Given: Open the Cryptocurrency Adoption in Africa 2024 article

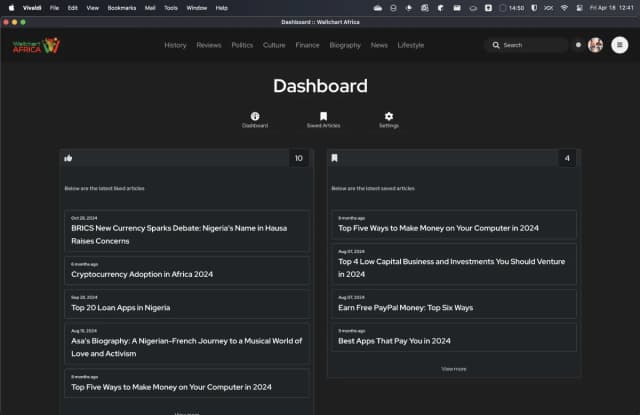Looking at the screenshot, I should [x=142, y=274].
